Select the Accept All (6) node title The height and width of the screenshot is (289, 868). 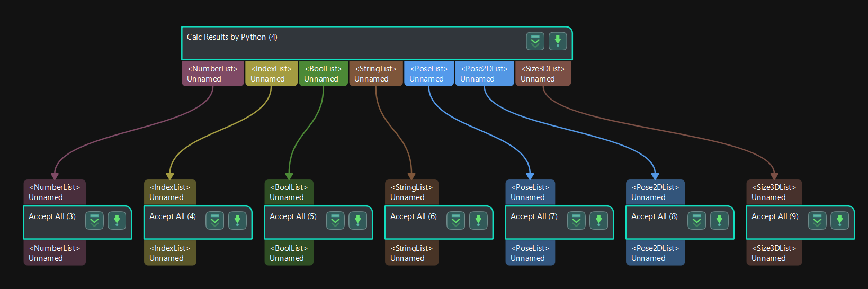[413, 216]
